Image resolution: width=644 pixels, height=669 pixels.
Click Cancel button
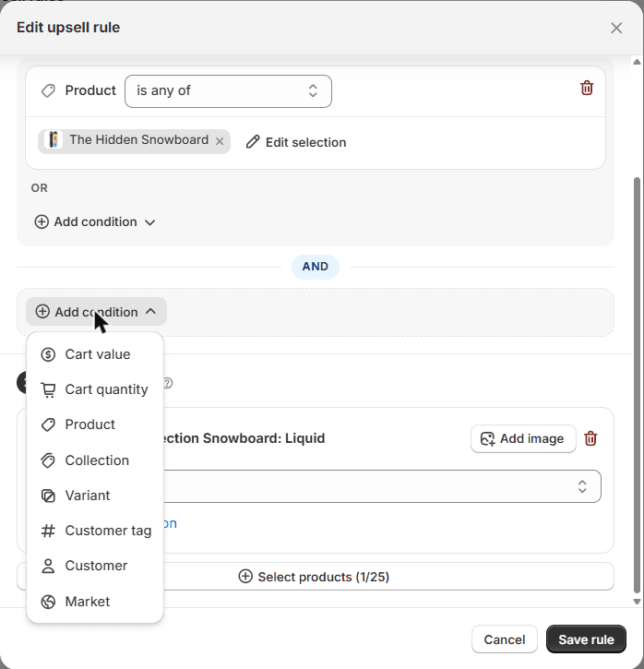505,639
